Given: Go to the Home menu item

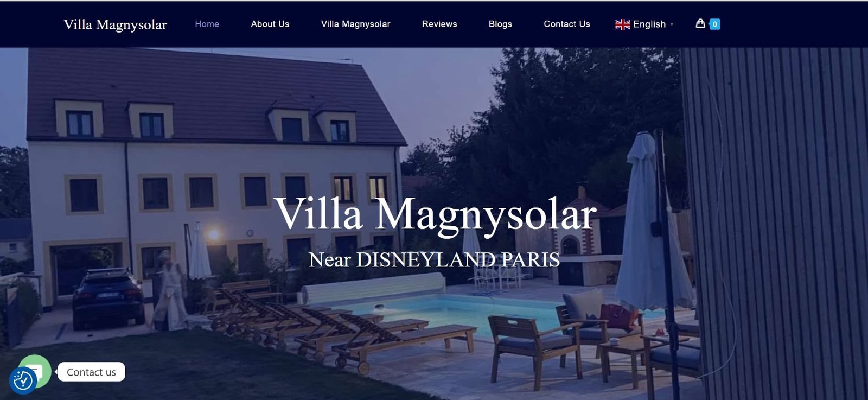Looking at the screenshot, I should pyautogui.click(x=207, y=24).
